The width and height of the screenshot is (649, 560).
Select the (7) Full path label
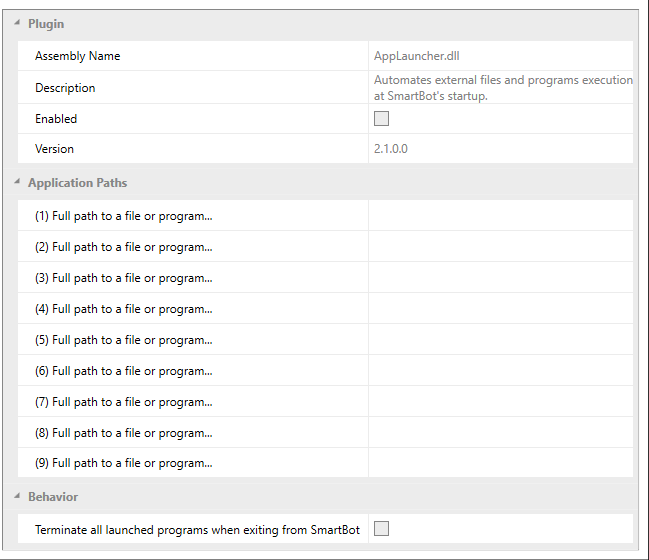[123, 402]
